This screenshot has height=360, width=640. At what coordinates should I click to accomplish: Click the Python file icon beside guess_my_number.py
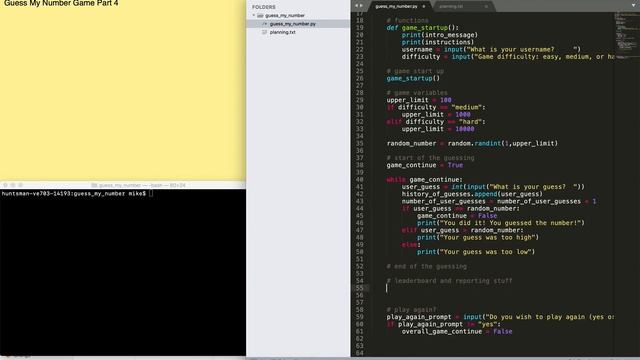264,24
